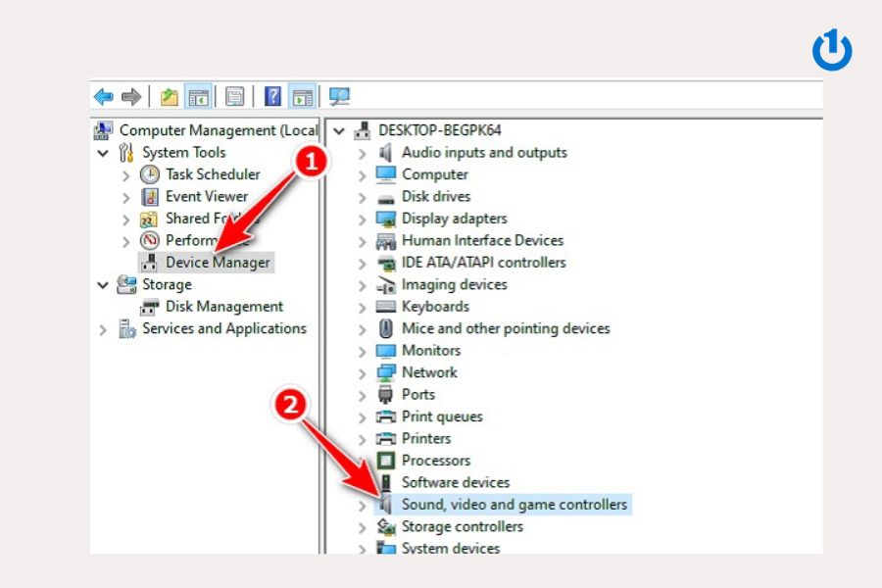Image resolution: width=882 pixels, height=588 pixels.
Task: Click the Up one level folder icon
Action: click(x=170, y=96)
